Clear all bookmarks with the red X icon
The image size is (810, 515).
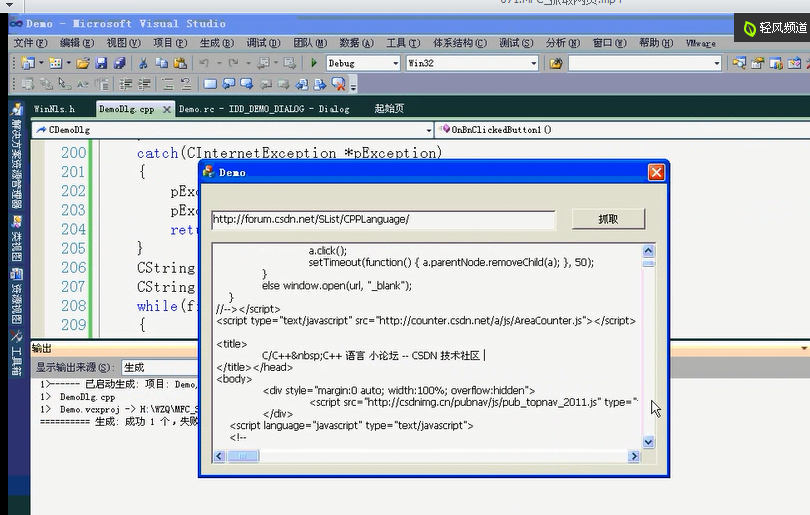pos(338,84)
